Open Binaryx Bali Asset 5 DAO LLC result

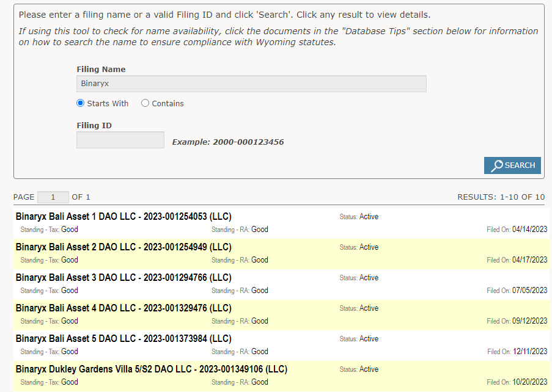coord(123,339)
